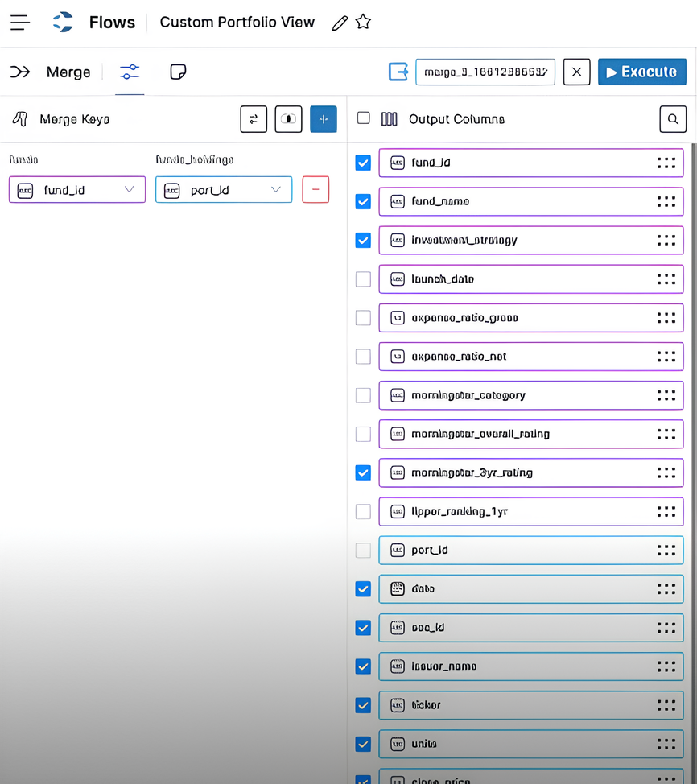The image size is (697, 784).
Task: Run the merge with Execute button
Action: coord(642,72)
